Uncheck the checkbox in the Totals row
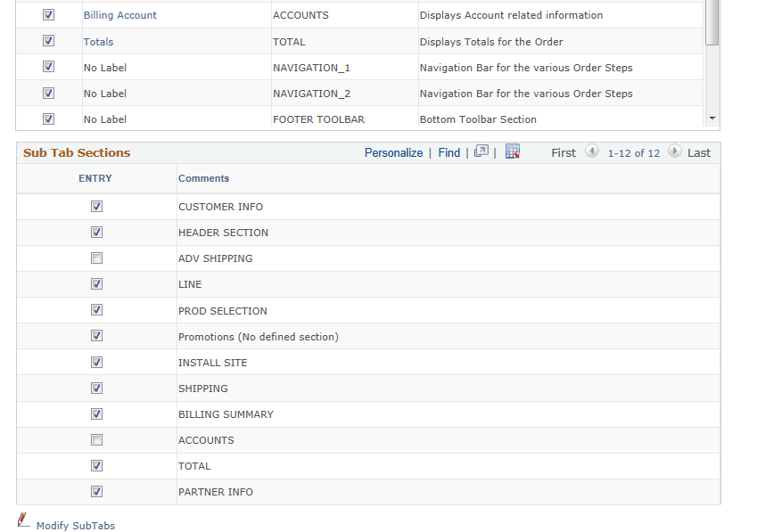This screenshot has width=757, height=532. tap(49, 40)
